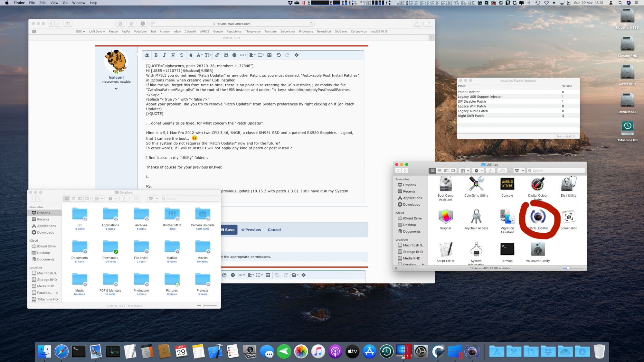
Task: Expand the font size dropdown in the editor
Action: 208,55
